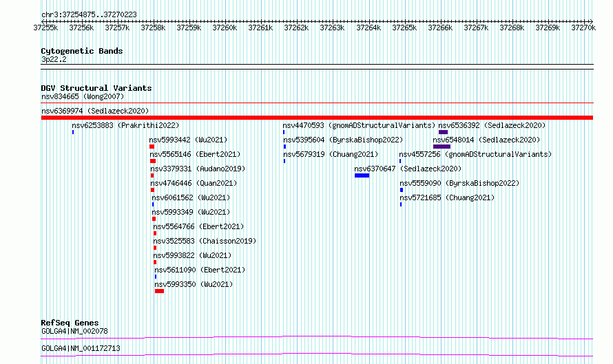Open the nsv6253883 (Prakrithi2022) variant label

[x=125, y=125]
